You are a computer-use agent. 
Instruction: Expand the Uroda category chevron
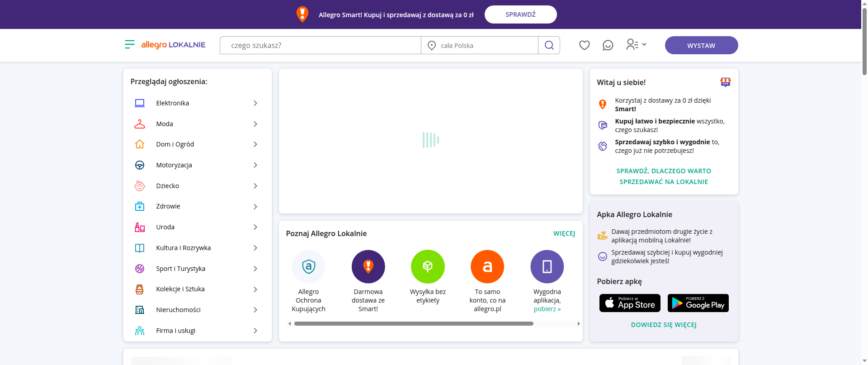(x=255, y=227)
